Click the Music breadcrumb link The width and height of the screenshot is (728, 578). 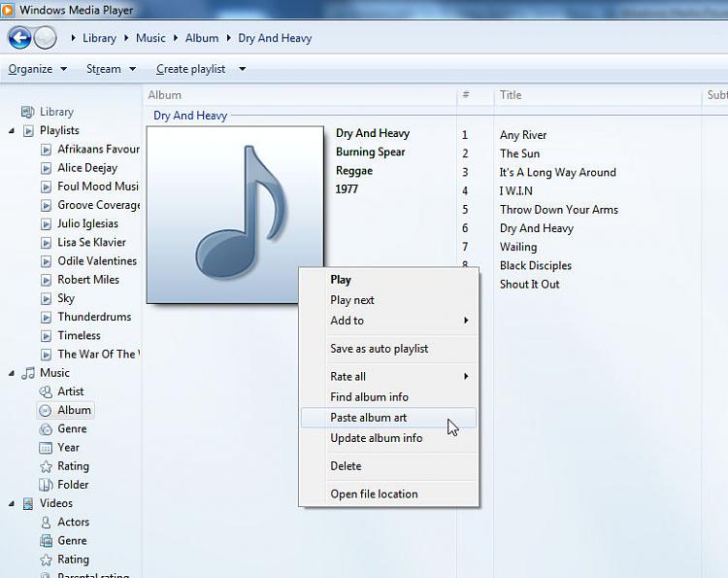(x=150, y=38)
